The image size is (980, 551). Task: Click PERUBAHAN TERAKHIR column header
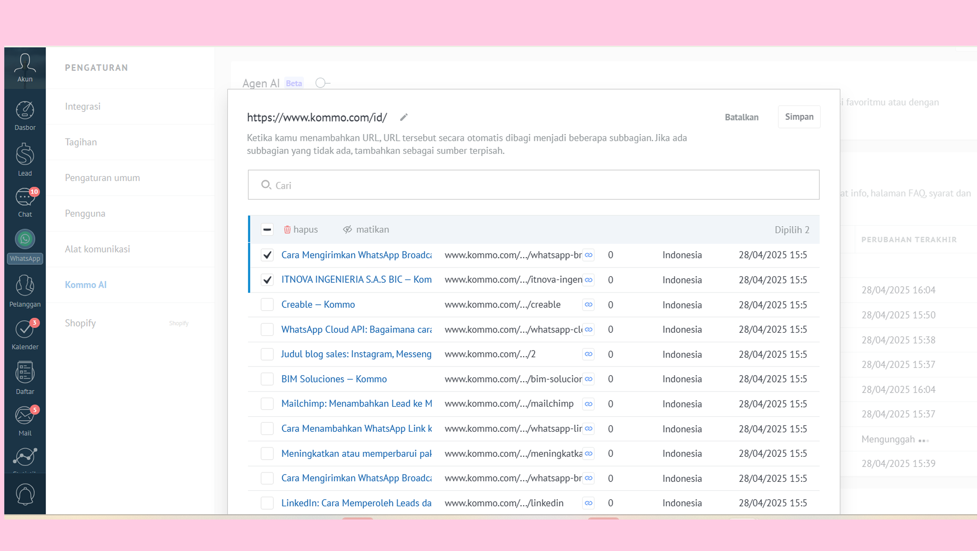click(x=909, y=239)
